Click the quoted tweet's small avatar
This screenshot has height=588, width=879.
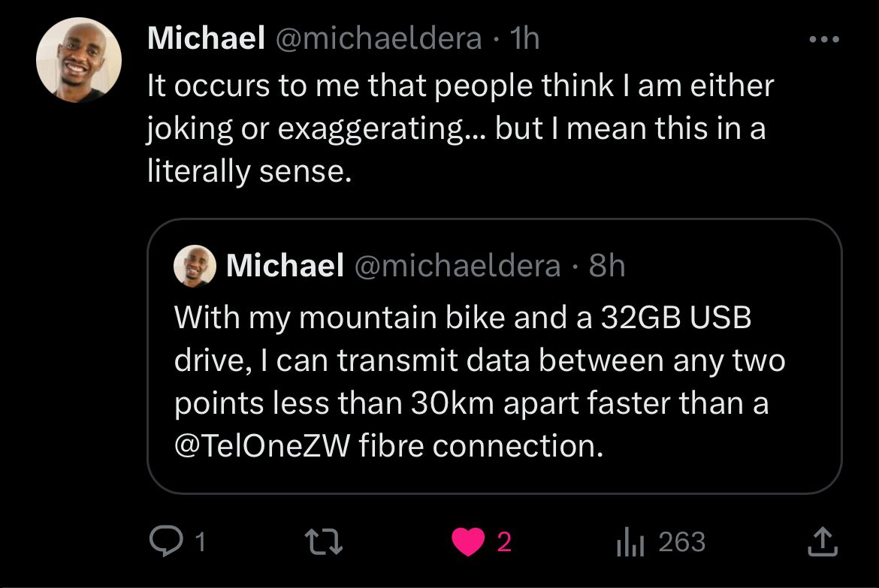click(x=195, y=266)
